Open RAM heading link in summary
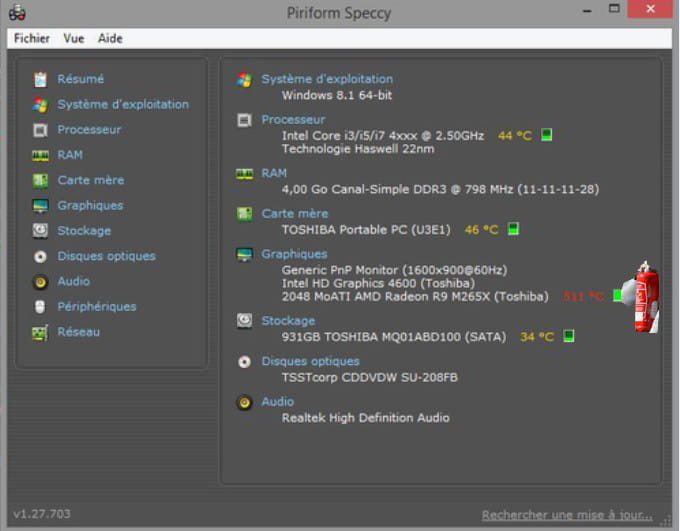 pos(274,173)
